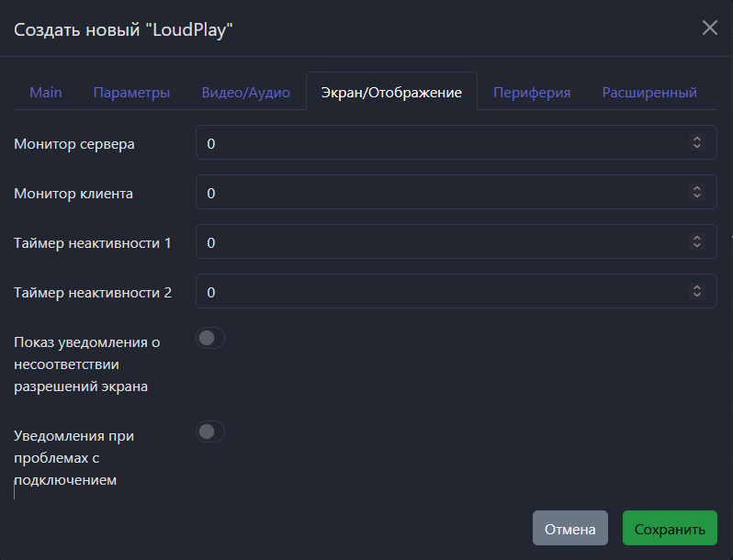Close the LoudPlay creation dialog
This screenshot has width=733, height=560.
pos(709,28)
